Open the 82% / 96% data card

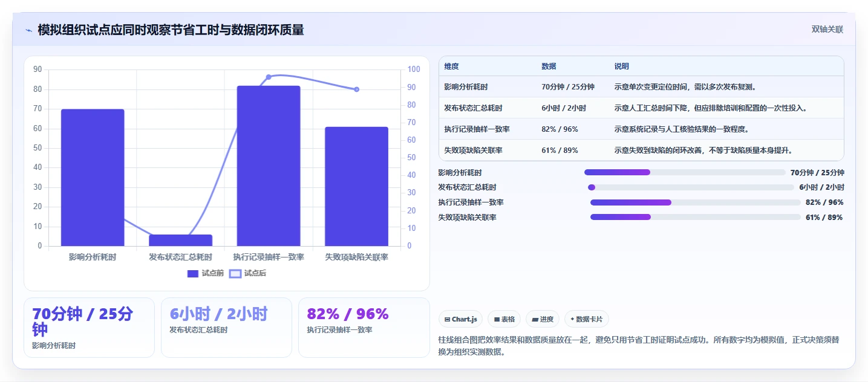364,328
